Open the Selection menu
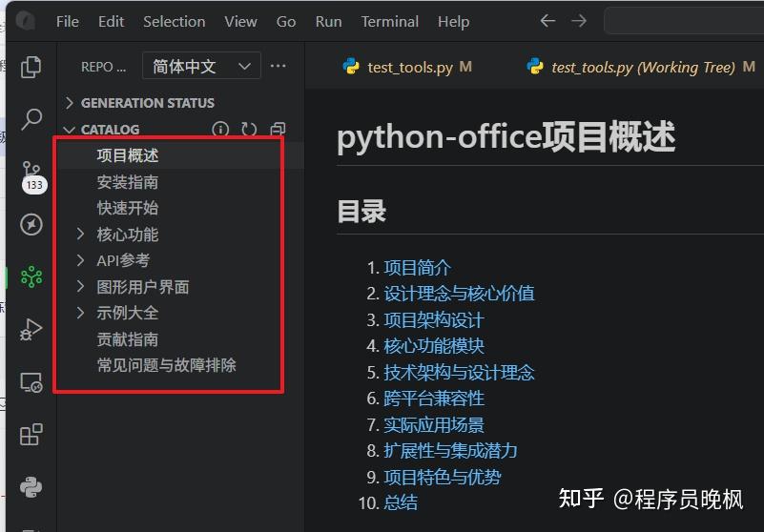 pos(174,21)
